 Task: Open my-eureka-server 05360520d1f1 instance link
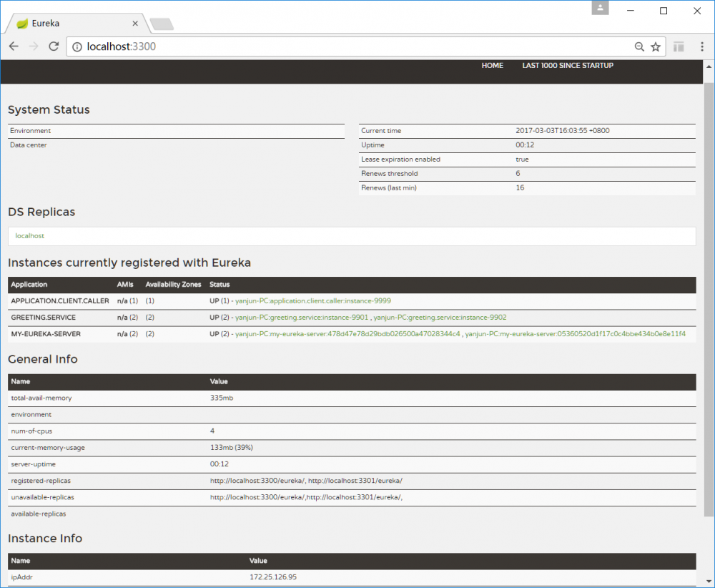pos(575,334)
